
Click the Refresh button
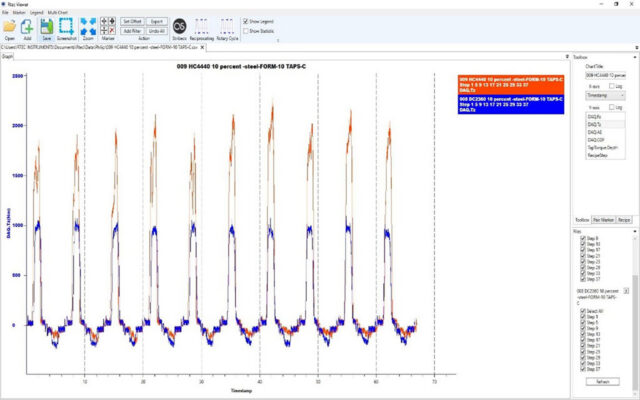click(x=603, y=382)
